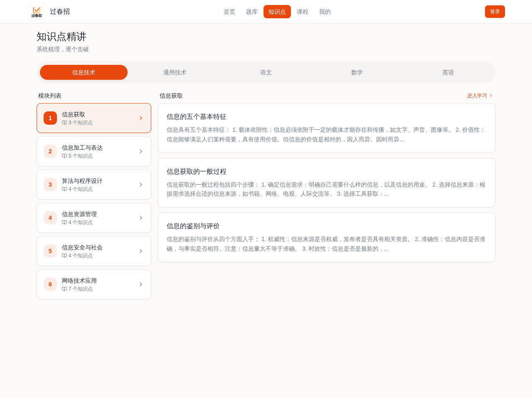Screen dimensions: 532x399
Task: Open 信息的鉴别与评价 card
Action: pos(327,237)
